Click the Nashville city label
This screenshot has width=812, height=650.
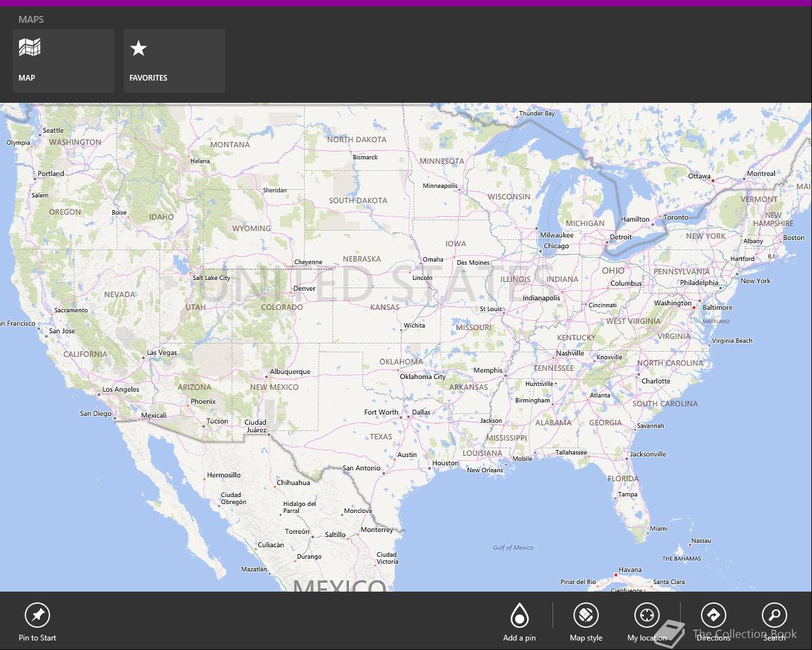570,353
